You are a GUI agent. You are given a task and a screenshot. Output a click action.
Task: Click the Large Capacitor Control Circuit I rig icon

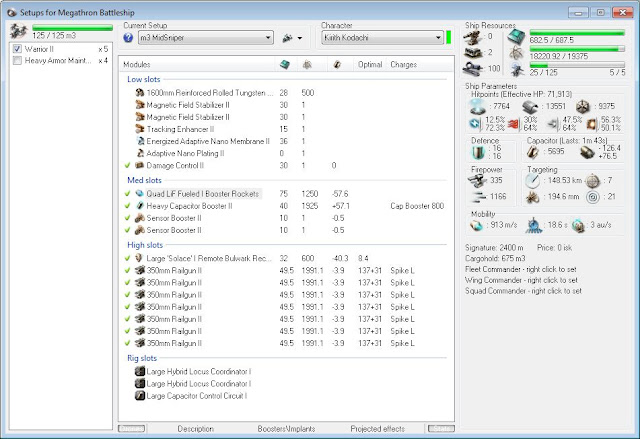point(140,396)
